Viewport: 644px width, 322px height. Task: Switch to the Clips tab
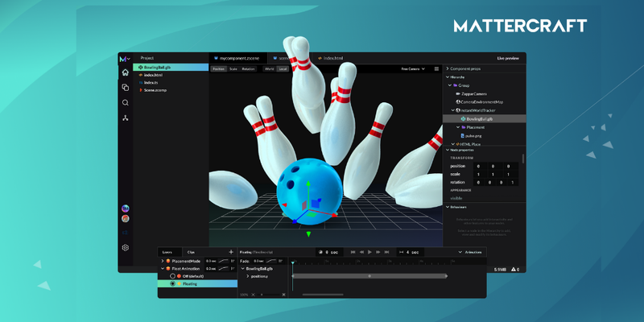[x=191, y=252]
